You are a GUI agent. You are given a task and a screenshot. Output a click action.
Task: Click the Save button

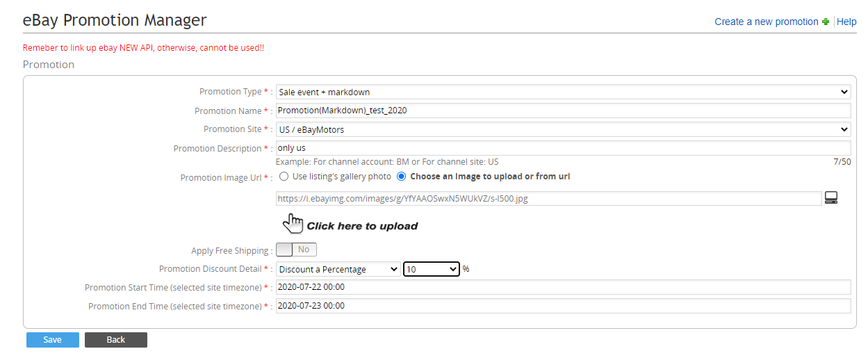53,340
